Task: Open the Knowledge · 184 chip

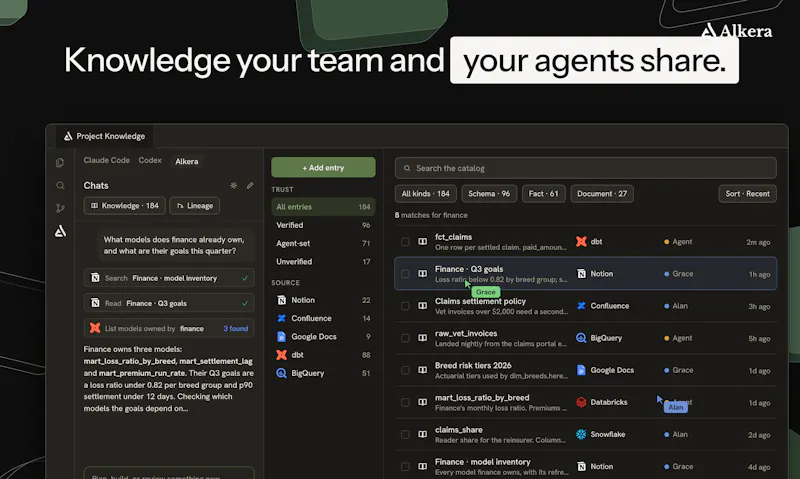Action: (x=124, y=206)
